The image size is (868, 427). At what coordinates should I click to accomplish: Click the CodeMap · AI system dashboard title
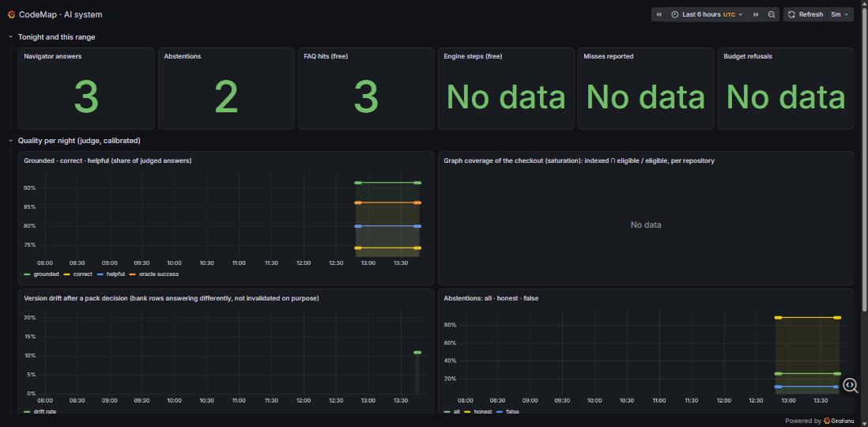(60, 14)
